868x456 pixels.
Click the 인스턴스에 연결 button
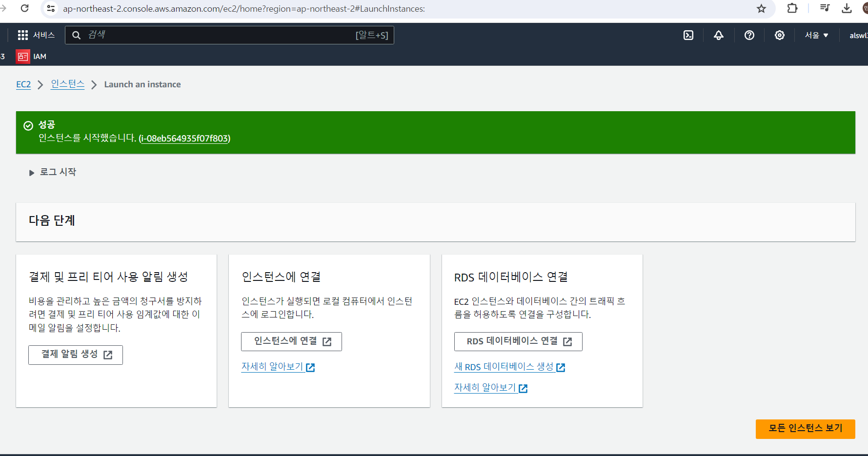291,341
